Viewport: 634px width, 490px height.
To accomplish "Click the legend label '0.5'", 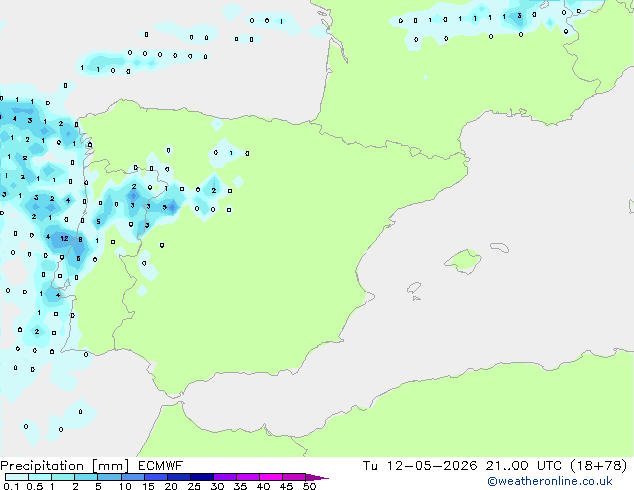I will [35, 486].
